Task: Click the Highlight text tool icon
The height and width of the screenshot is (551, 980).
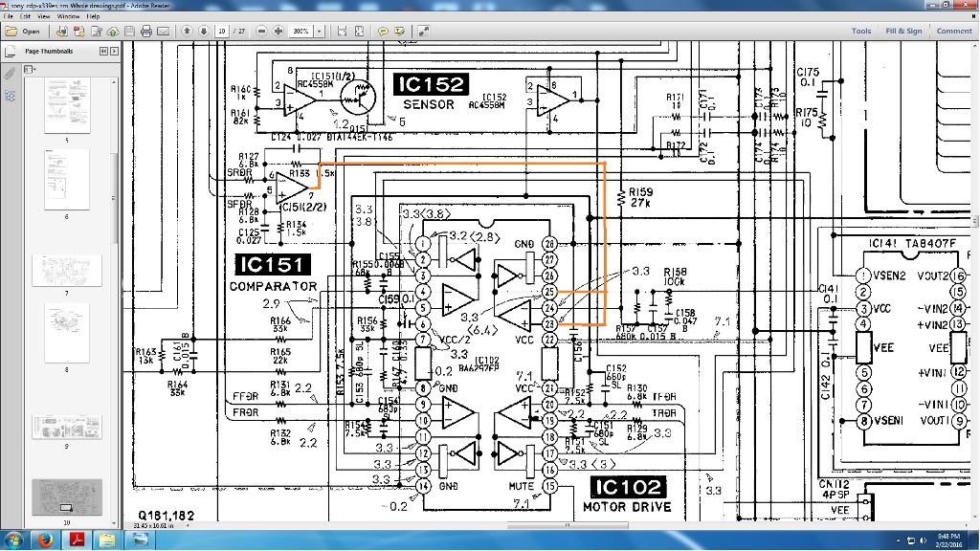Action: coord(400,32)
